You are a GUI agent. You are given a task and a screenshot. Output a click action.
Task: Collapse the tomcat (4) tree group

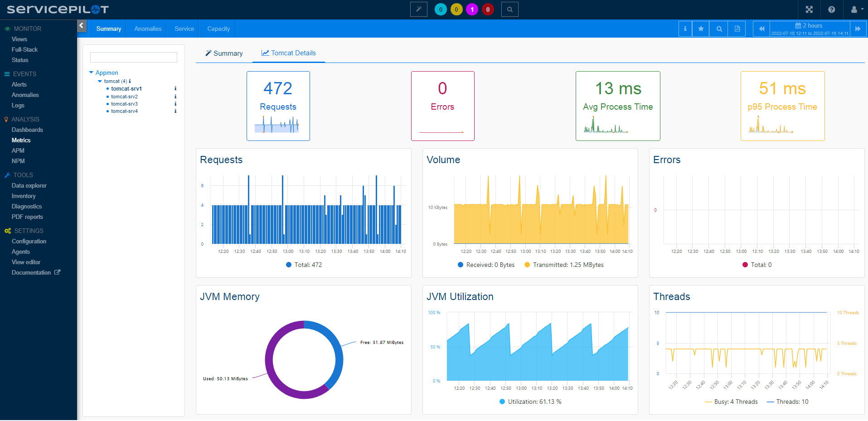(x=100, y=81)
